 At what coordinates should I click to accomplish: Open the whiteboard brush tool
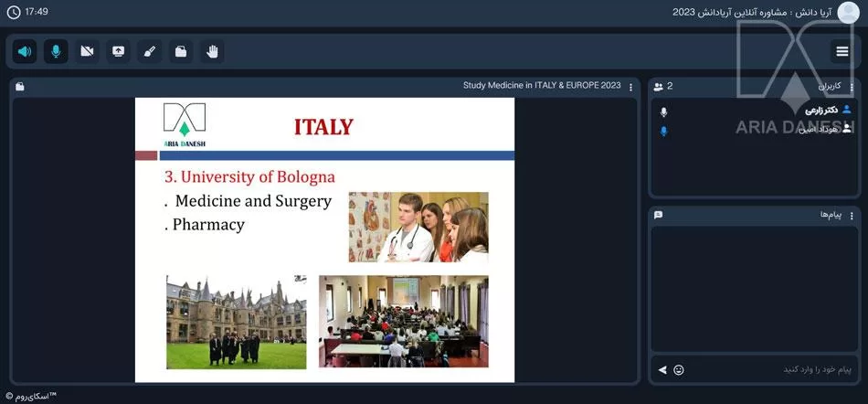[x=150, y=51]
